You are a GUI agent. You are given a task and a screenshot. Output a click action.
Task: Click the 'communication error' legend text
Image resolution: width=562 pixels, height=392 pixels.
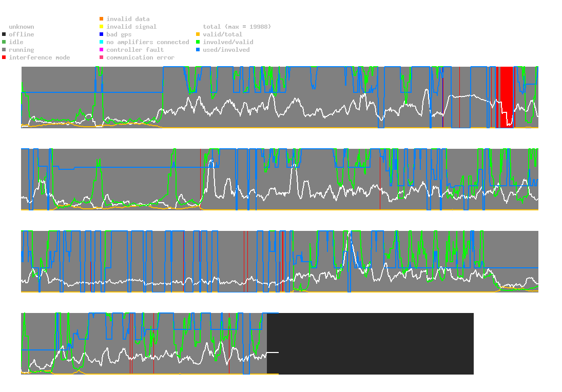(x=141, y=57)
